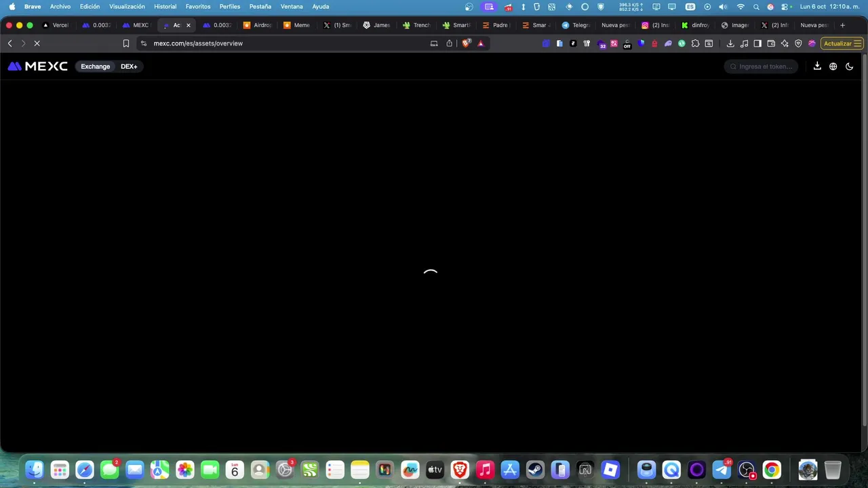
Task: Switch to the Trench tab
Action: (417, 25)
